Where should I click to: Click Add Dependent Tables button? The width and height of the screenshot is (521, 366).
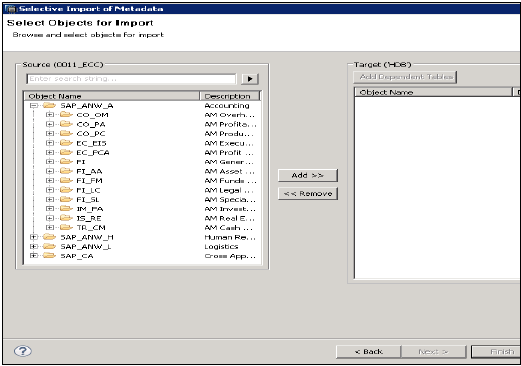(405, 77)
